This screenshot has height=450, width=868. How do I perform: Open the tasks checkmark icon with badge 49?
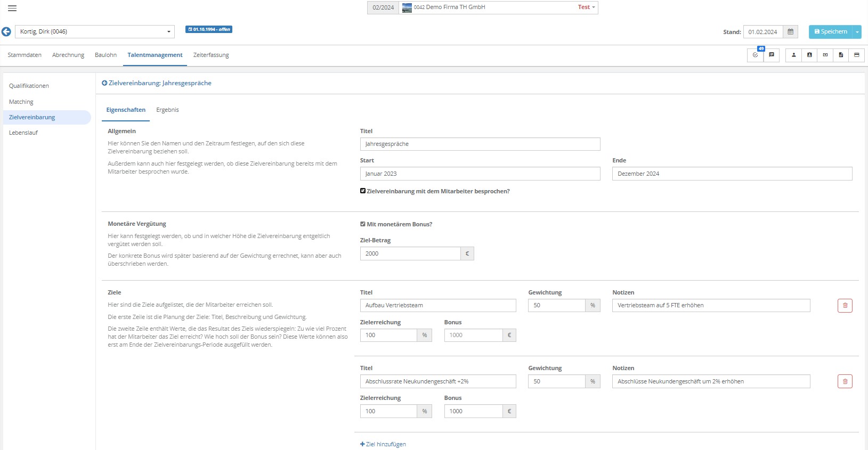tap(755, 55)
